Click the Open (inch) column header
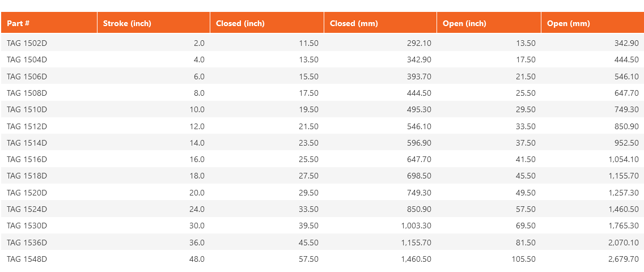The image size is (644, 272). pos(464,23)
